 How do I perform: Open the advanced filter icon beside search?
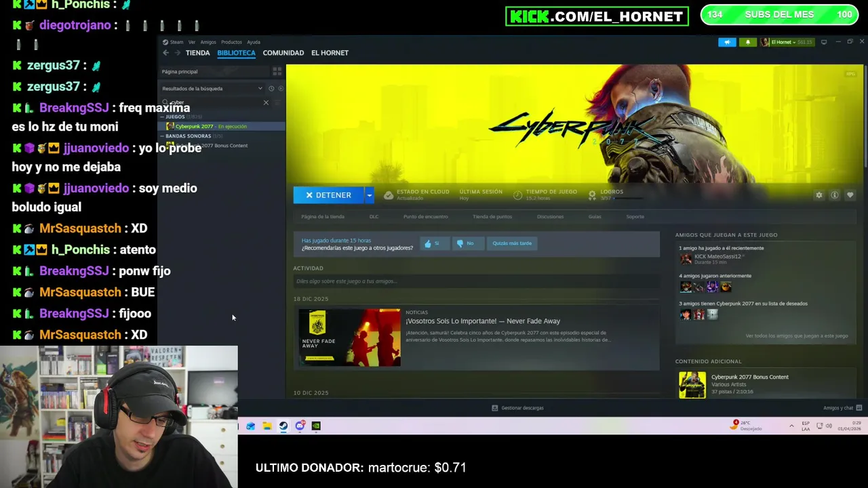pos(277,102)
